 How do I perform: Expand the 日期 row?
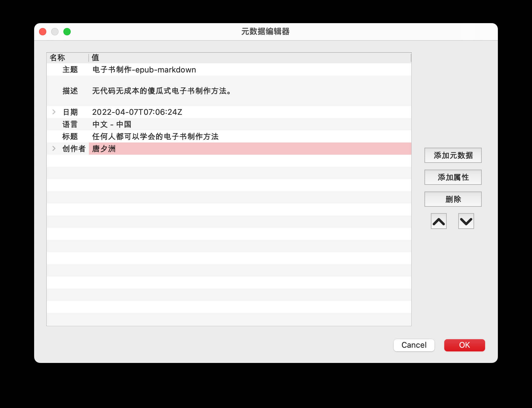[x=54, y=112]
